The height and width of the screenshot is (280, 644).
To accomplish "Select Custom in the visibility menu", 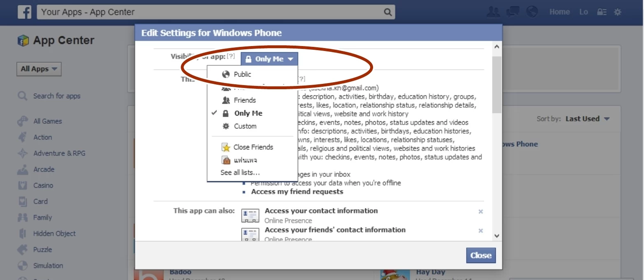I will point(252,126).
